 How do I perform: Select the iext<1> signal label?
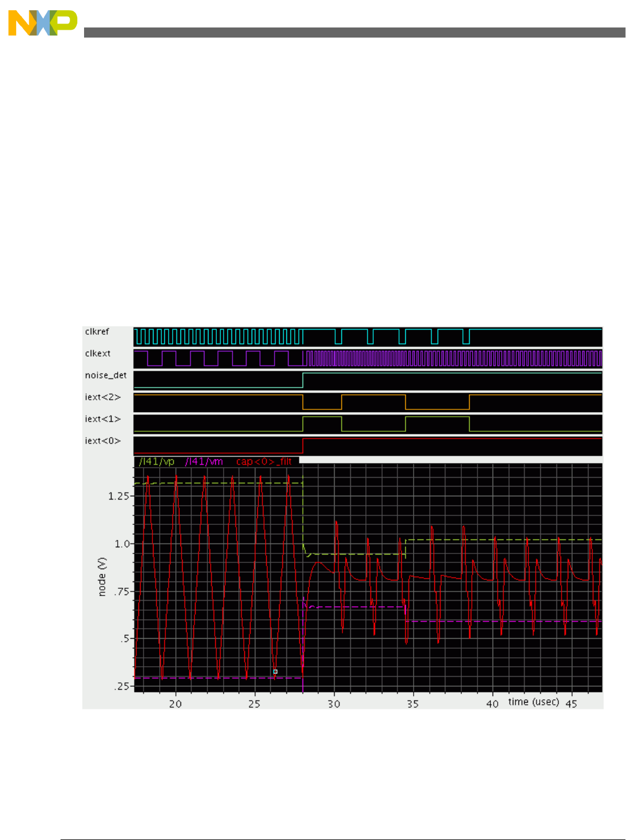pos(103,419)
